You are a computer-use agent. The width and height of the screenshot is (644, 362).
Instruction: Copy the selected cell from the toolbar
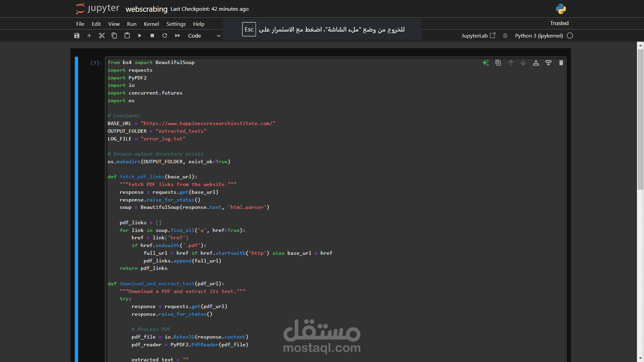coord(114,36)
